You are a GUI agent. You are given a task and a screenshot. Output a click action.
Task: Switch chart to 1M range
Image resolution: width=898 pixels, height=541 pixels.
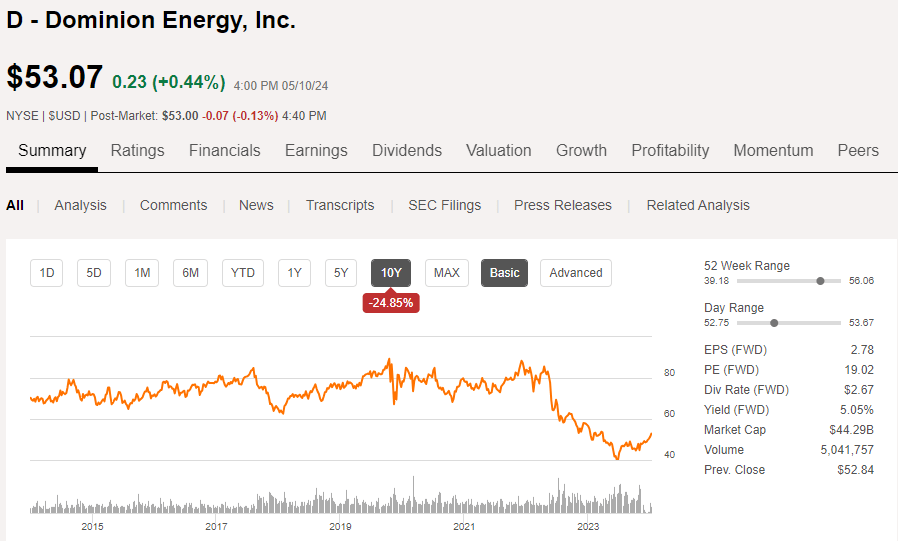coord(142,273)
